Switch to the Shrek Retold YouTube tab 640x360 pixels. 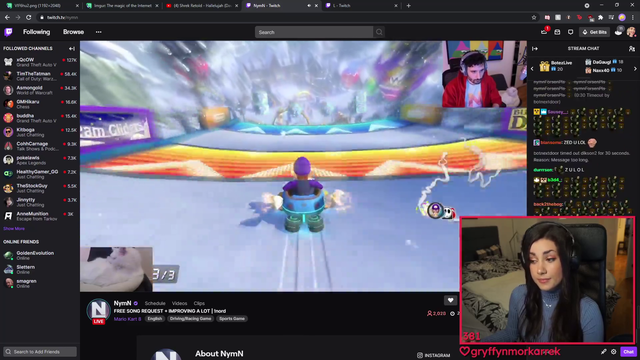tap(202, 6)
